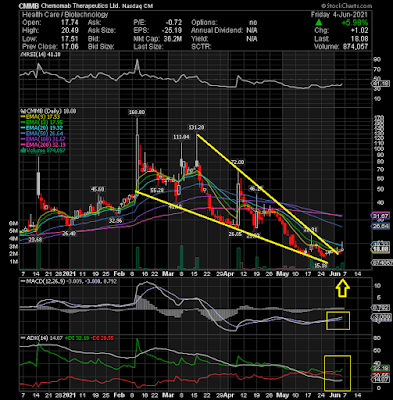Click the Mkt Cap value 36.2M

point(173,39)
